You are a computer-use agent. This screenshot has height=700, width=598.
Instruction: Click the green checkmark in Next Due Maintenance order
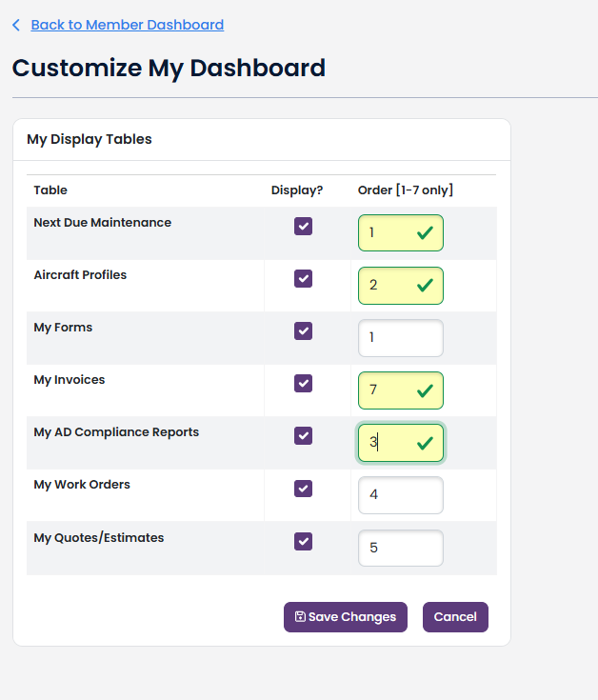coord(425,233)
